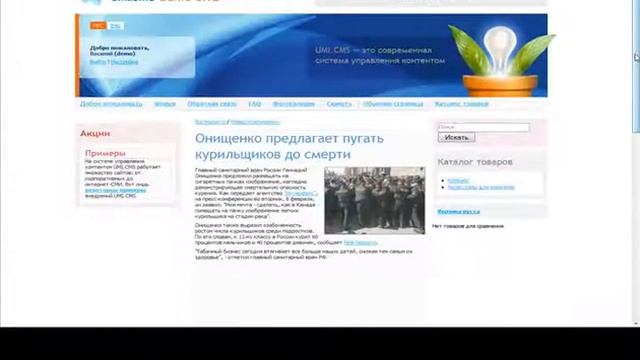640x360 pixels.
Task: Open the FAQ menu item
Action: tap(255, 104)
